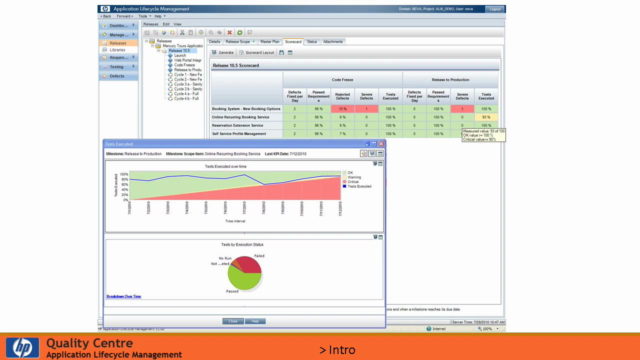640x360 pixels.
Task: Click the Cycle 1 icon in tree
Action: pos(170,75)
